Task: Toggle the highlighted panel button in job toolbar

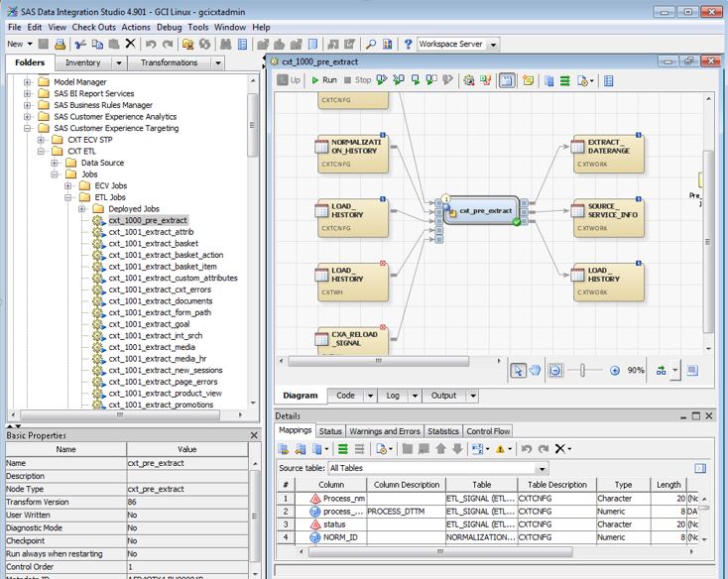Action: pos(507,80)
